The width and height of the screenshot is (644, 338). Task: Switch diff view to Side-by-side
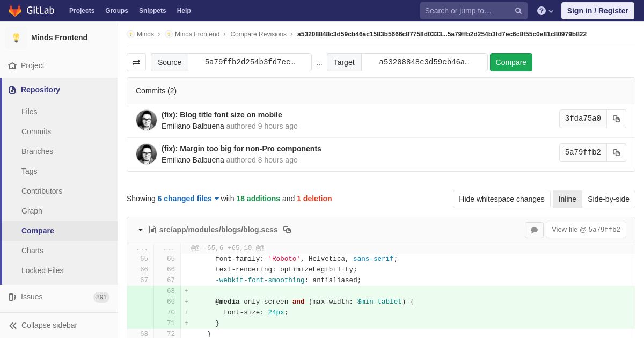click(x=609, y=199)
